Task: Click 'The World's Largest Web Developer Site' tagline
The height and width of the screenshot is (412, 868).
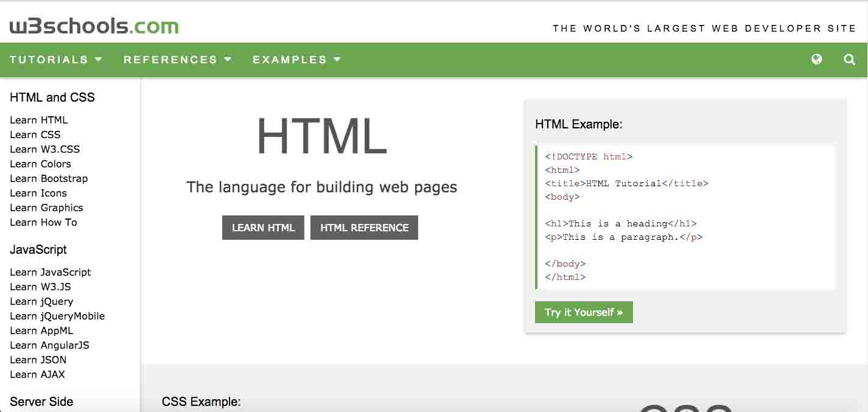Action: (x=704, y=28)
